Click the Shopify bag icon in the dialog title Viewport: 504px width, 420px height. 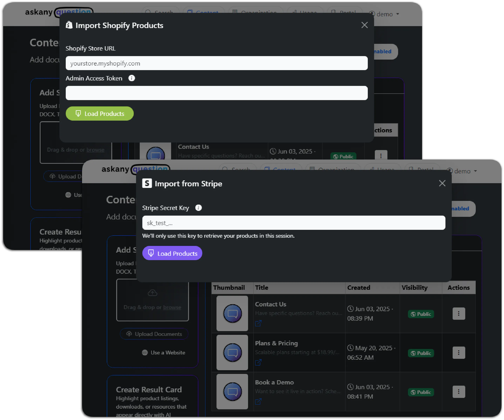pyautogui.click(x=69, y=25)
